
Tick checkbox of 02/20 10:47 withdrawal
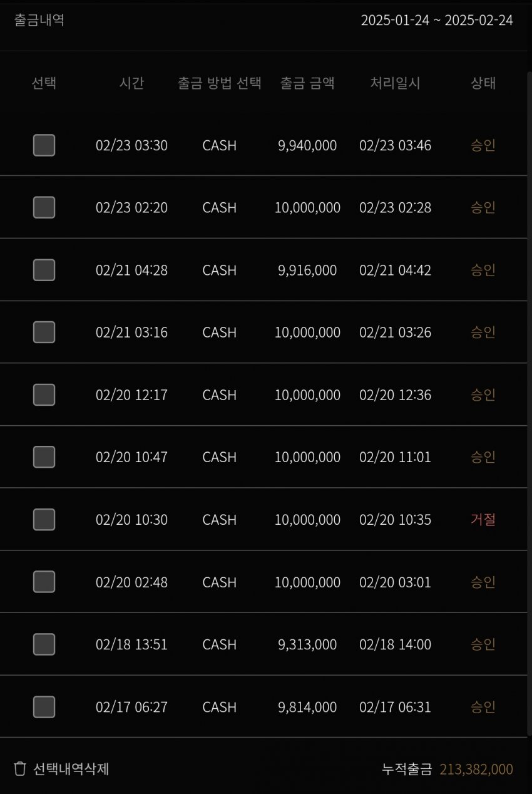(x=44, y=457)
